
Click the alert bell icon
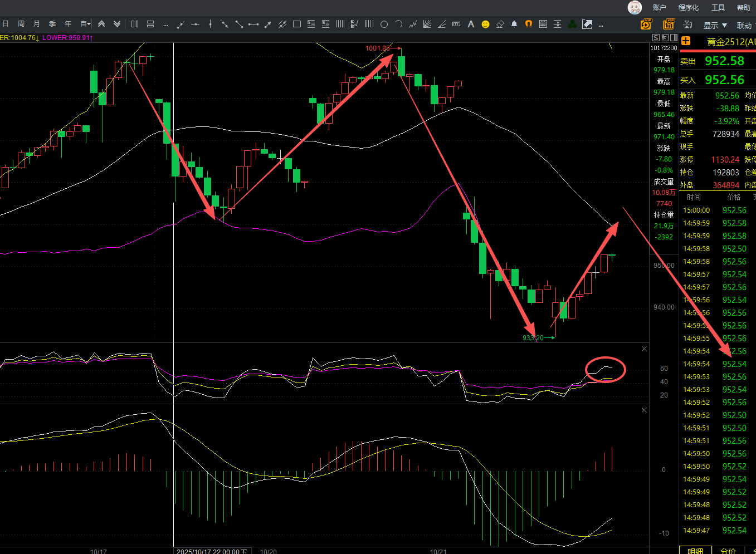(x=514, y=24)
